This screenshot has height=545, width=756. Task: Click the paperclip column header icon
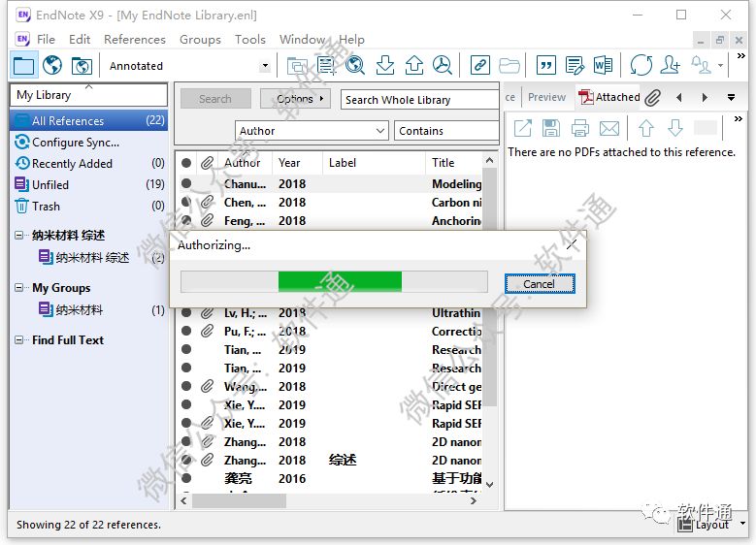207,163
